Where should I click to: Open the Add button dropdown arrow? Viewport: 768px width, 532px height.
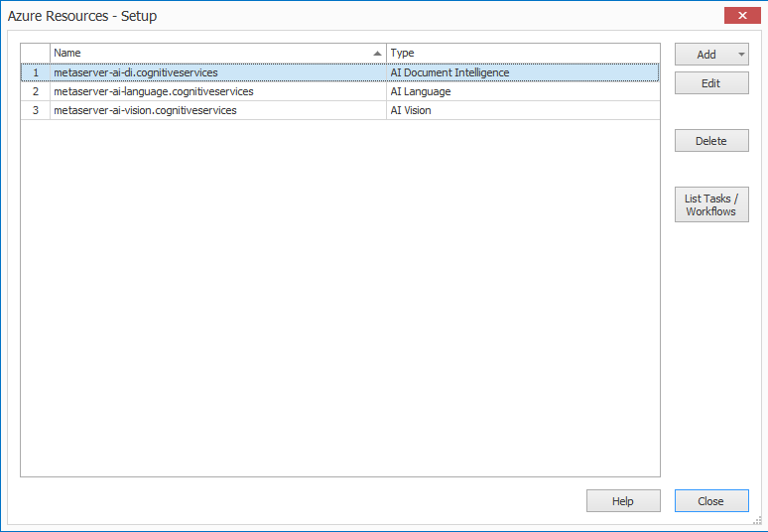(x=741, y=55)
